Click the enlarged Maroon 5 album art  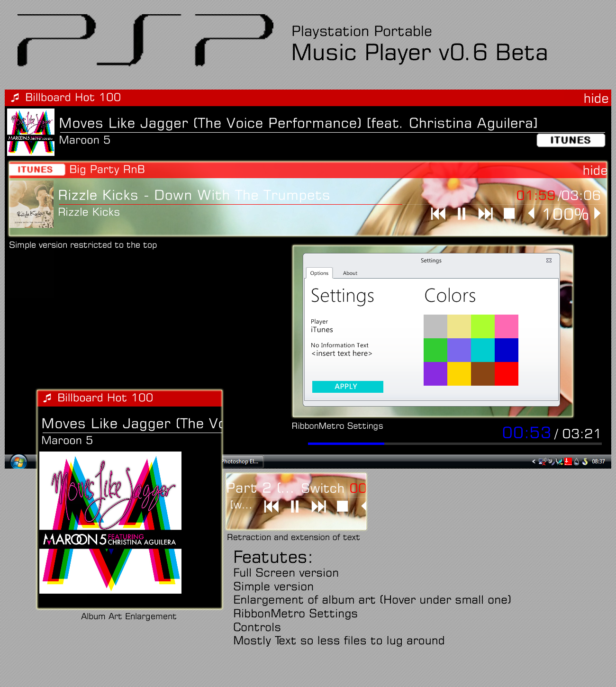pos(110,523)
